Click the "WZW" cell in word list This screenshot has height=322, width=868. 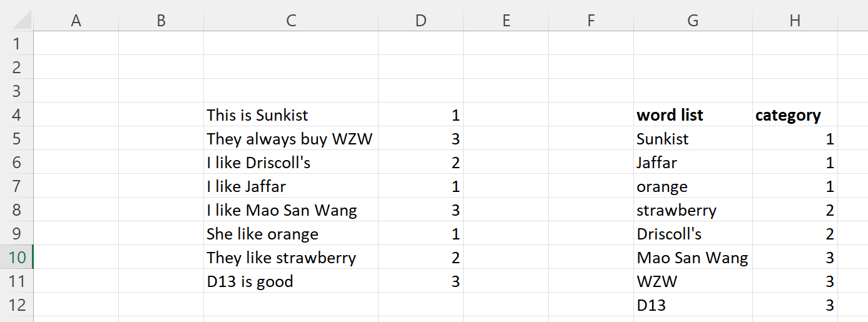(x=693, y=281)
